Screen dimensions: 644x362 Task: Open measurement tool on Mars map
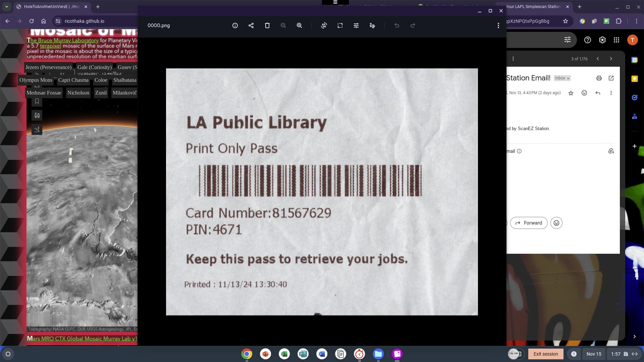tap(37, 115)
